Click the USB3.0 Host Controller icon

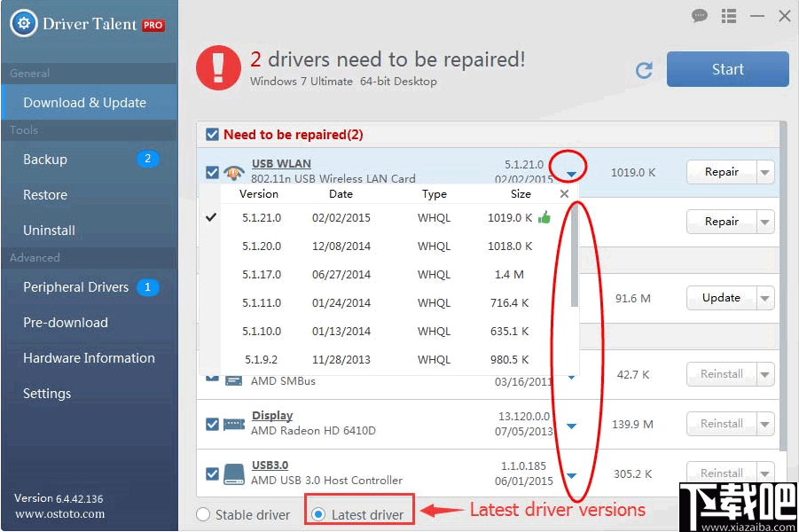pyautogui.click(x=233, y=473)
